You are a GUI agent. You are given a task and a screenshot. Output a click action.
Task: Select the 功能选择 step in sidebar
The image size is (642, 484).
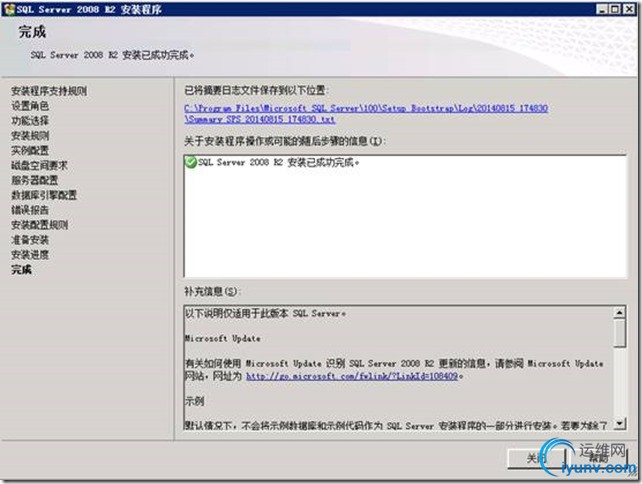(x=30, y=120)
